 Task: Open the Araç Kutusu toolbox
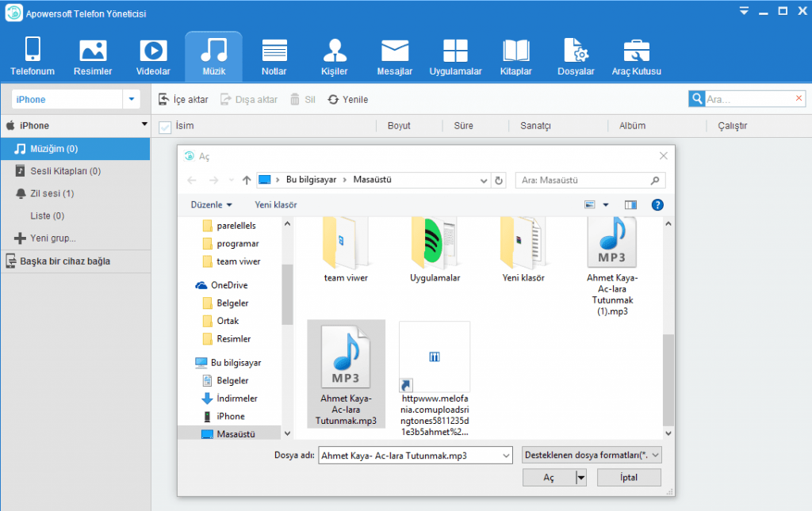pyautogui.click(x=636, y=56)
